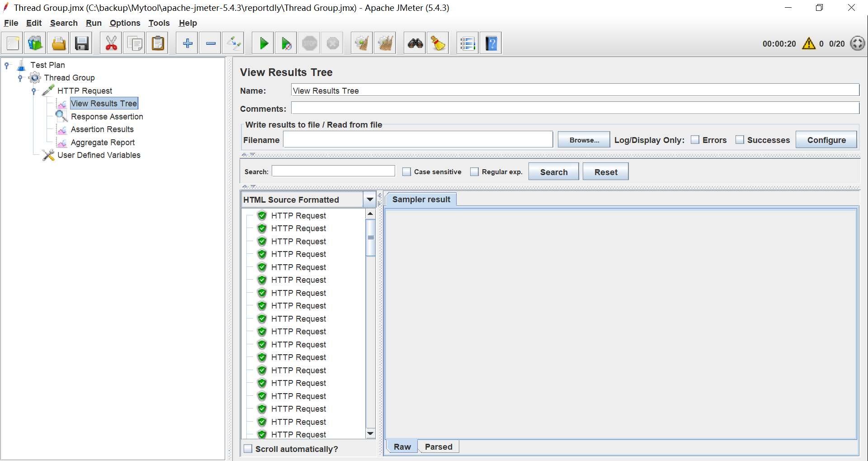Click the Clear All results icon

tap(386, 43)
